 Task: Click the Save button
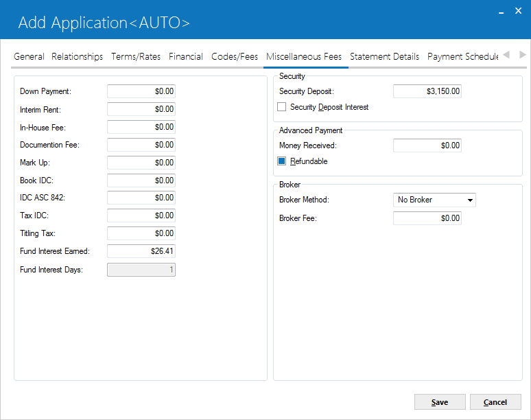coord(440,402)
